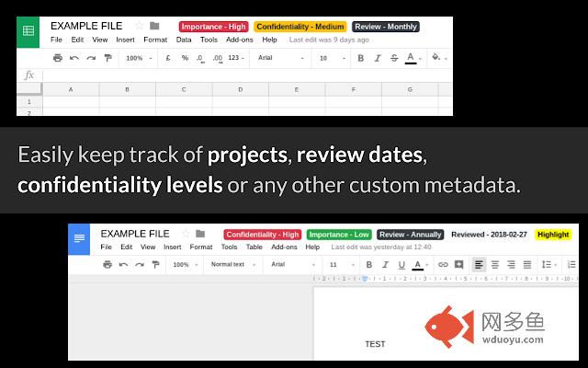The height and width of the screenshot is (368, 588).
Task: Click the print icon in the Sheets toolbar
Action: (58, 58)
